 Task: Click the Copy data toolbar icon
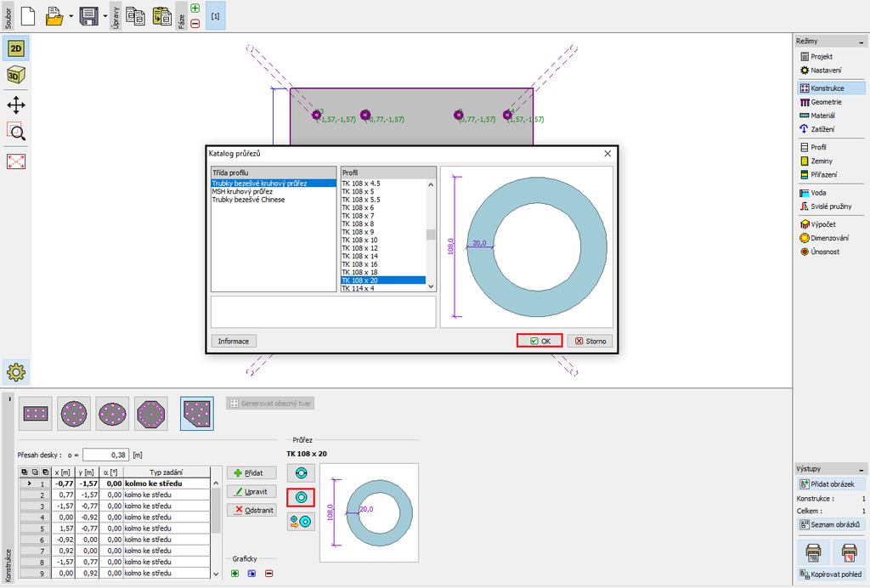(x=135, y=16)
